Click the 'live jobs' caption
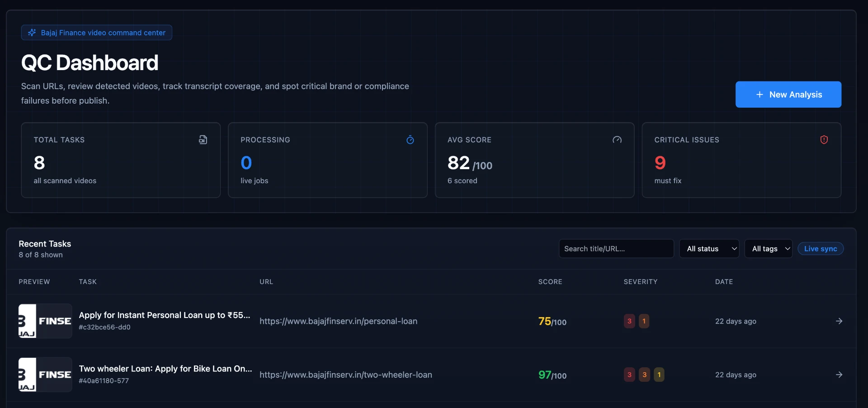The height and width of the screenshot is (408, 868). click(255, 180)
